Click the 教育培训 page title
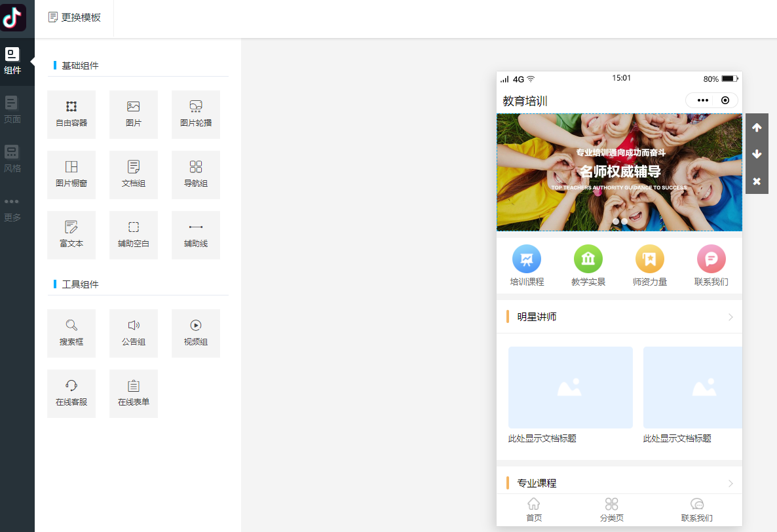The height and width of the screenshot is (532, 777). pyautogui.click(x=525, y=101)
